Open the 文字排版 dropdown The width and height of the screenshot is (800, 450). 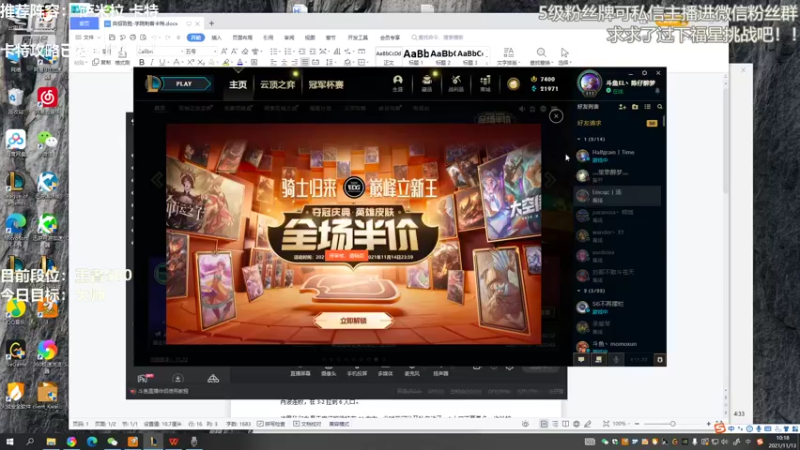(509, 56)
